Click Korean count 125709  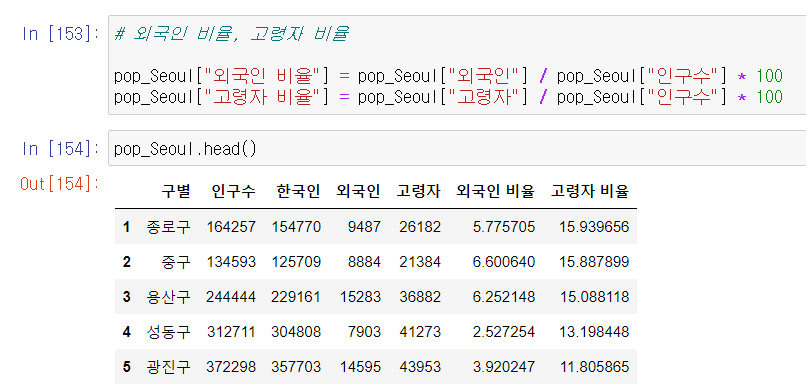tap(297, 262)
